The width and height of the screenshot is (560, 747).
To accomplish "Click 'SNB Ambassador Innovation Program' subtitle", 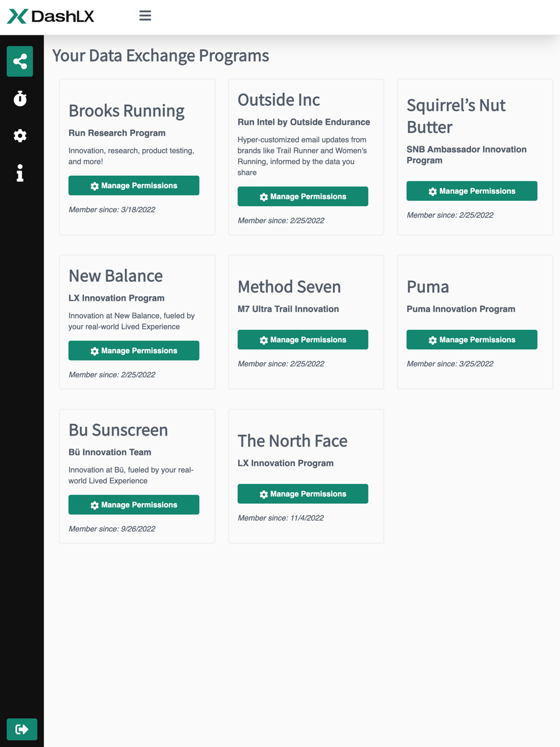I will (466, 155).
